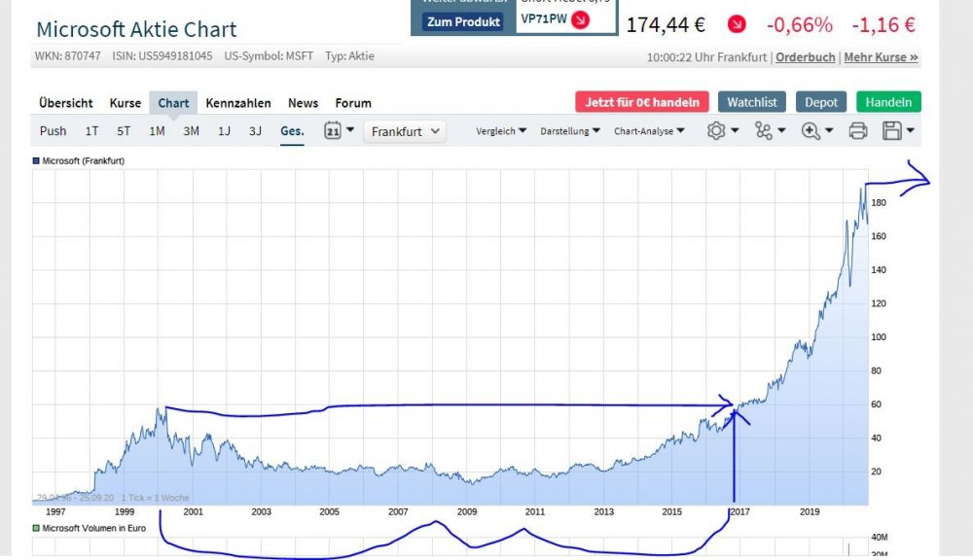
Task: Open the Frankfurt exchange dropdown
Action: (405, 130)
